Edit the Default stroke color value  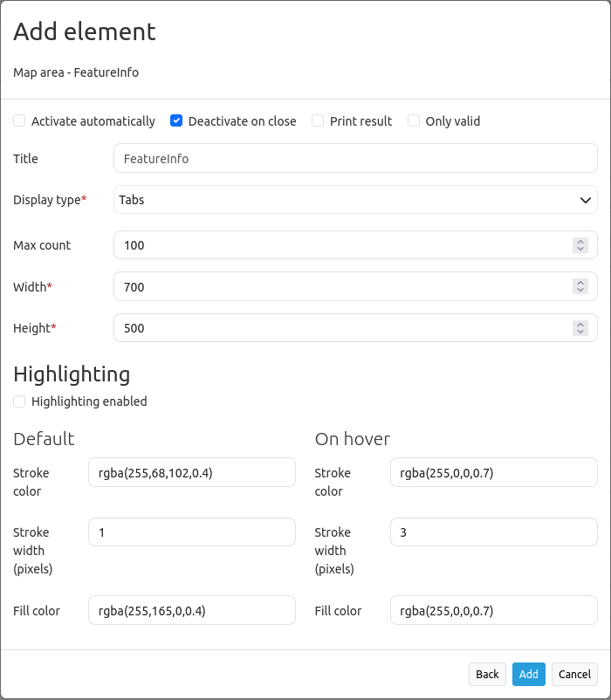192,473
